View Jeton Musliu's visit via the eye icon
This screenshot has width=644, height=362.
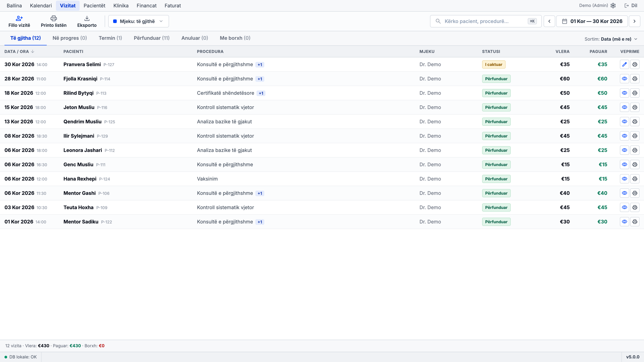click(625, 107)
